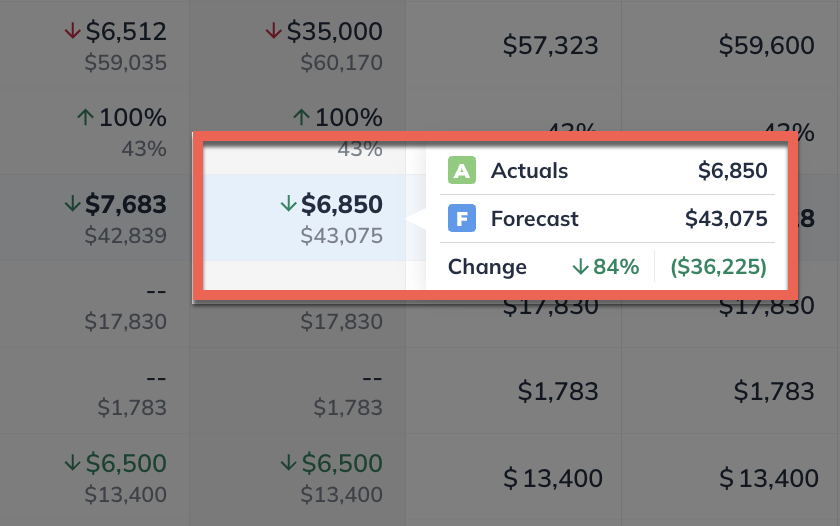
Task: Click the Change label in the tooltip
Action: click(487, 267)
